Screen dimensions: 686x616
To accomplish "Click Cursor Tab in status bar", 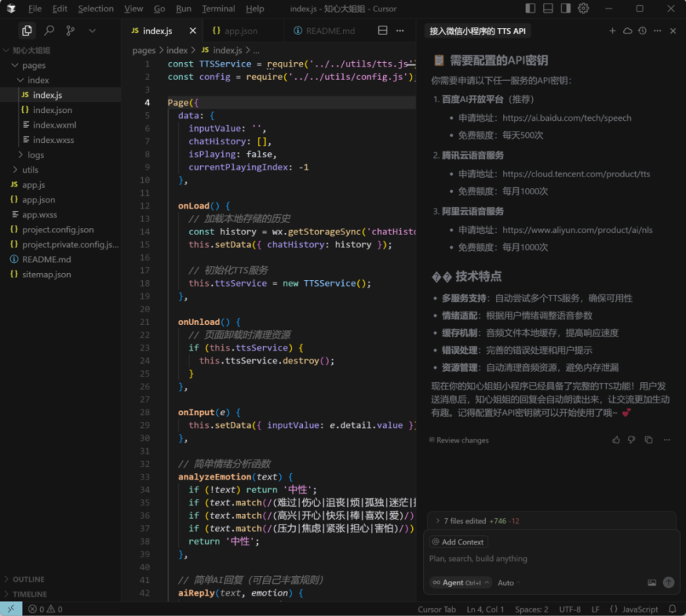I will click(437, 610).
